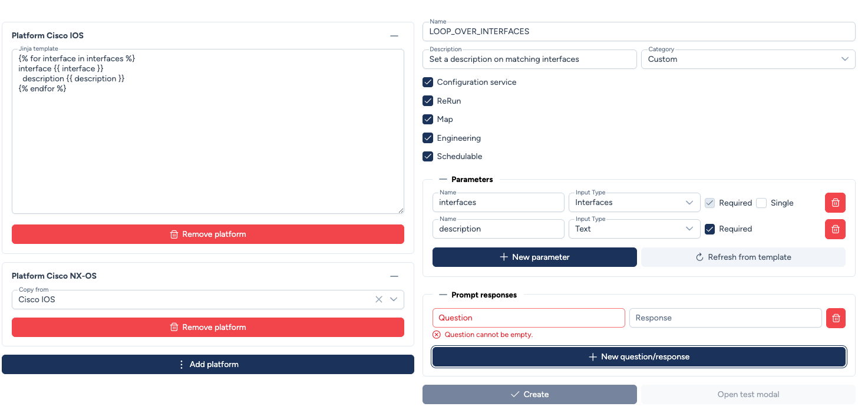868x413 pixels.
Task: Toggle the ReRun checkbox
Action: pos(428,101)
